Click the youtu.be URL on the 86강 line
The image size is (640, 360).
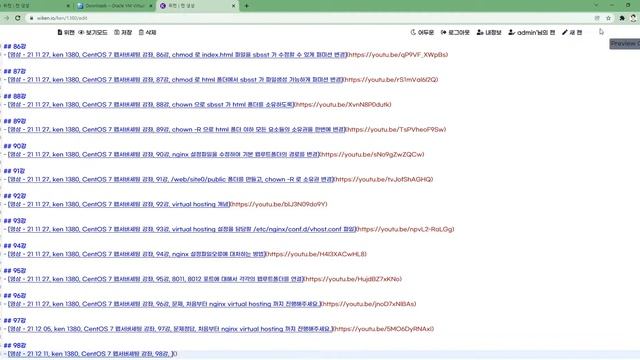tap(398, 55)
